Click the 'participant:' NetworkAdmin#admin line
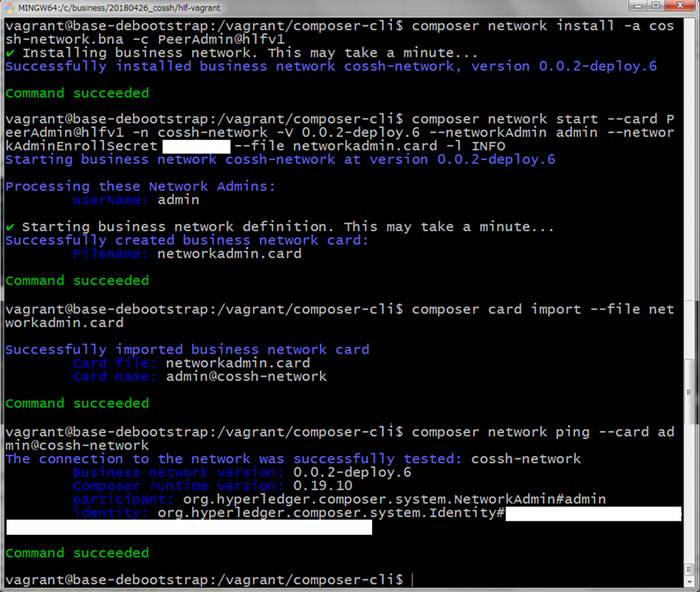Image resolution: width=700 pixels, height=592 pixels. (x=340, y=499)
